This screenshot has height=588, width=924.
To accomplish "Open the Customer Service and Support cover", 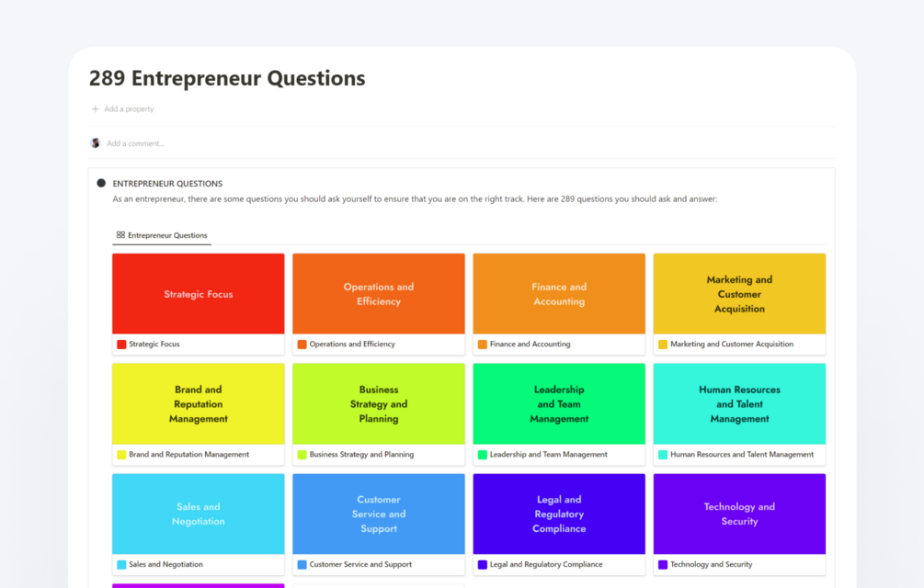I will 379,514.
